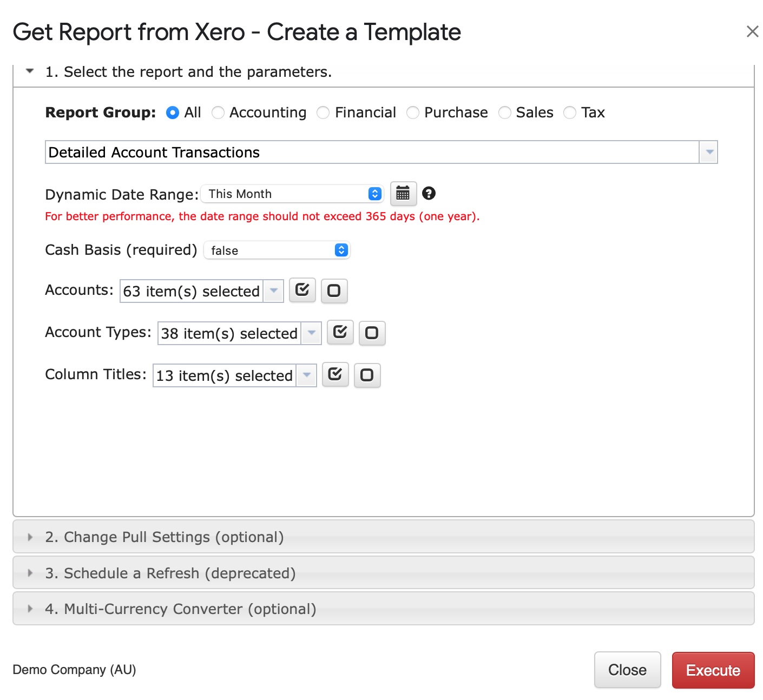The width and height of the screenshot is (763, 700).
Task: Open the Accounts 63 item(s) selected dropdown
Action: (x=201, y=291)
